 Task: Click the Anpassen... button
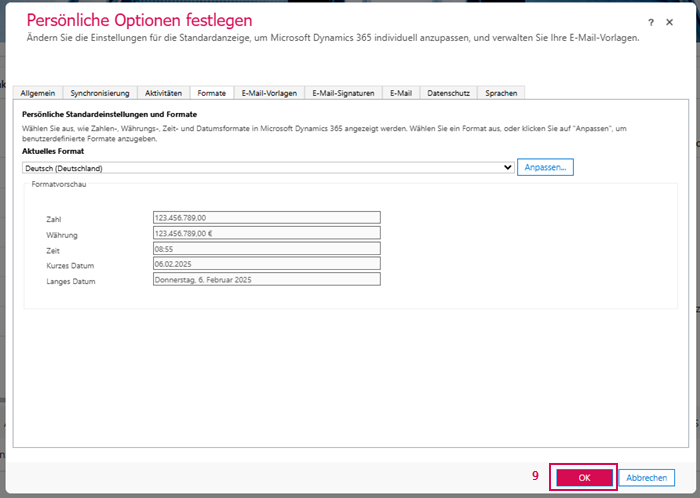[x=545, y=168]
